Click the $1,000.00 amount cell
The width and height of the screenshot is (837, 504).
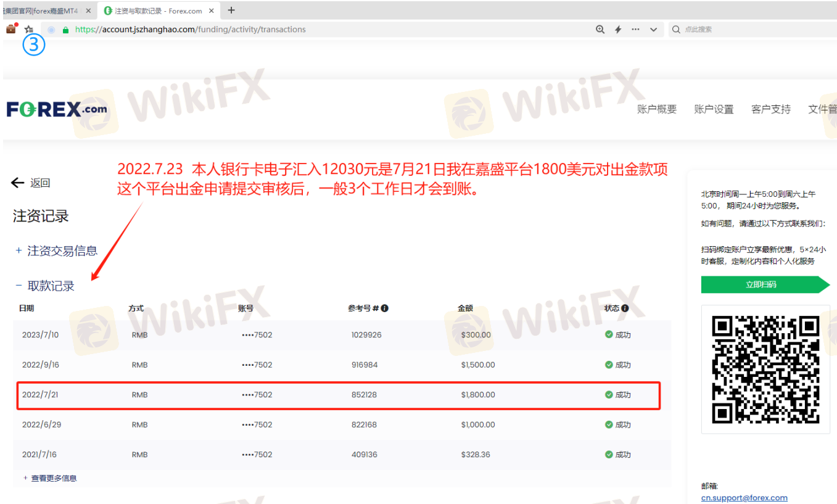pyautogui.click(x=478, y=424)
